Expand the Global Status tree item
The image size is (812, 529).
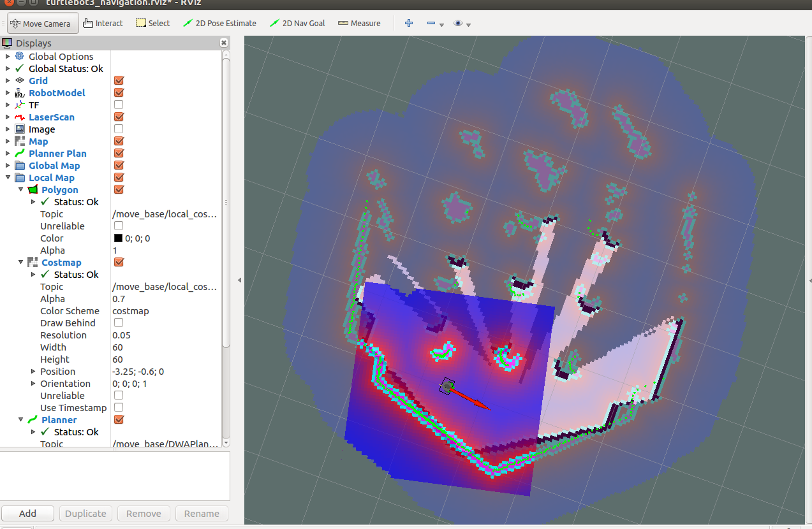coord(8,68)
